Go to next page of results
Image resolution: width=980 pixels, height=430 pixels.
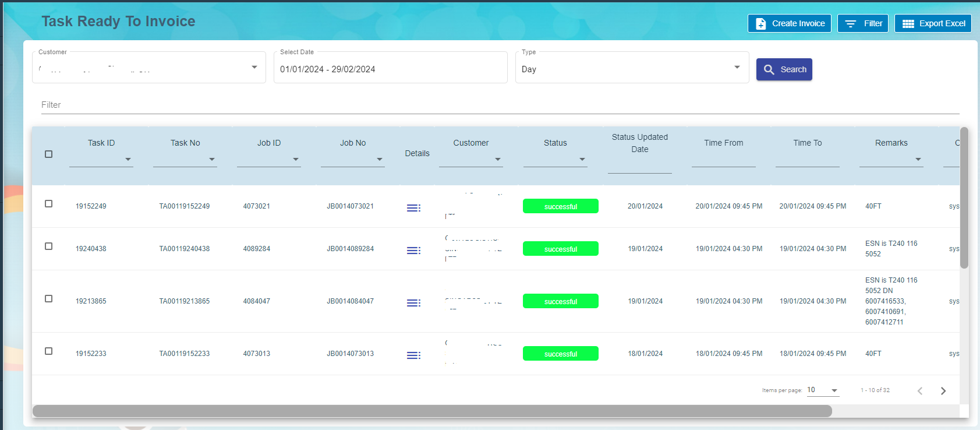pyautogui.click(x=943, y=391)
